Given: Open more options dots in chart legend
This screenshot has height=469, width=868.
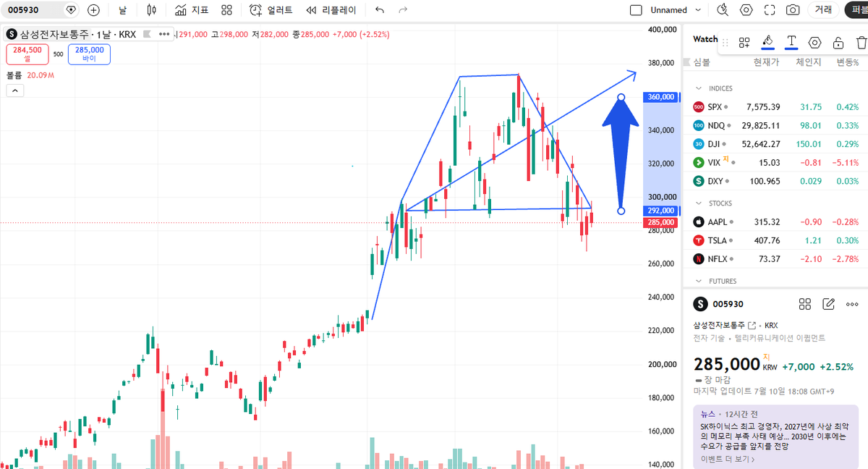Looking at the screenshot, I should point(164,34).
